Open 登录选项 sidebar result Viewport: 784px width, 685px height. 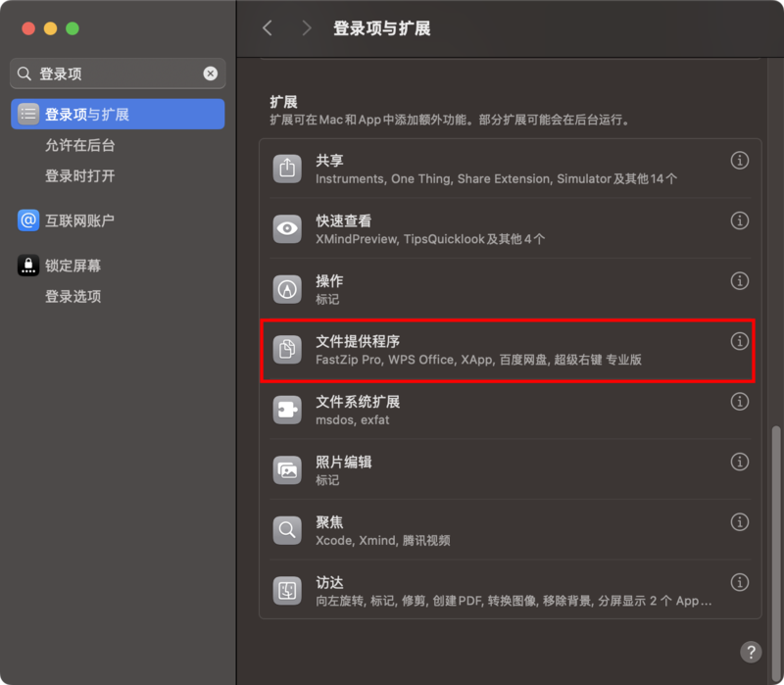[x=73, y=296]
